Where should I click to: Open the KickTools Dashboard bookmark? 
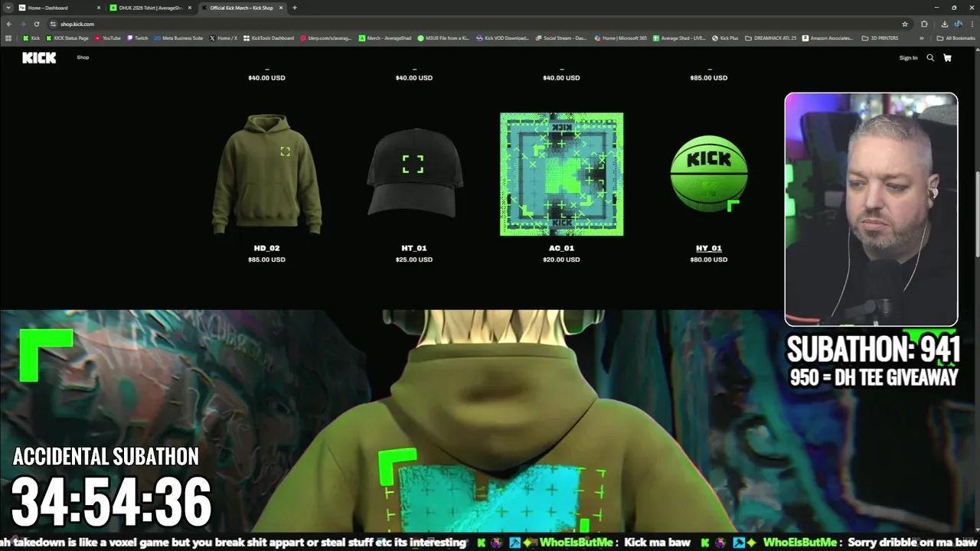point(269,37)
